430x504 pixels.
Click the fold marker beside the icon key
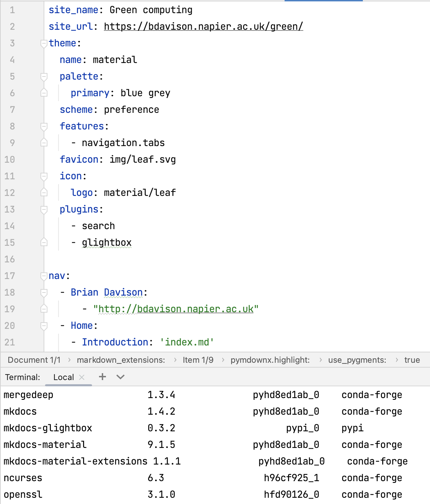click(44, 176)
